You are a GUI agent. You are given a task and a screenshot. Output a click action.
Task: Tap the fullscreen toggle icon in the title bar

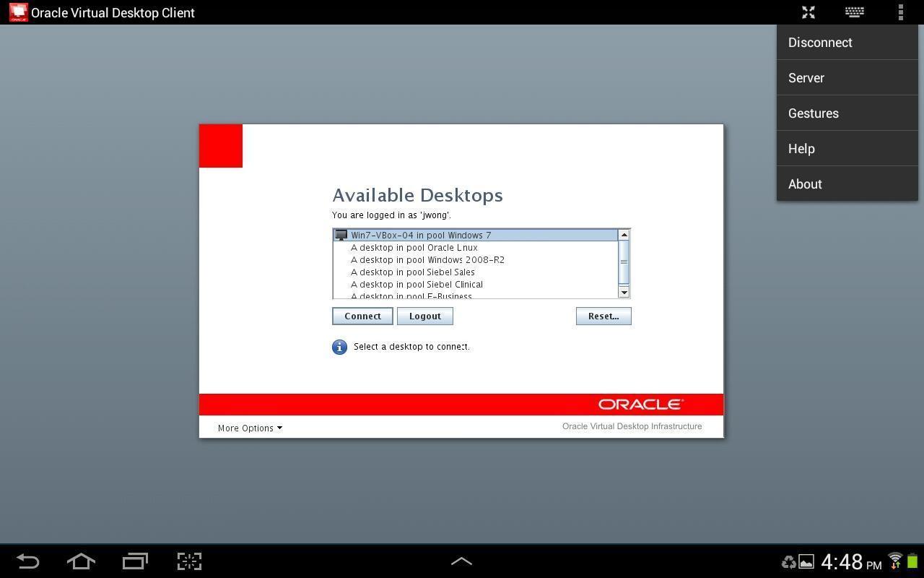click(x=808, y=12)
